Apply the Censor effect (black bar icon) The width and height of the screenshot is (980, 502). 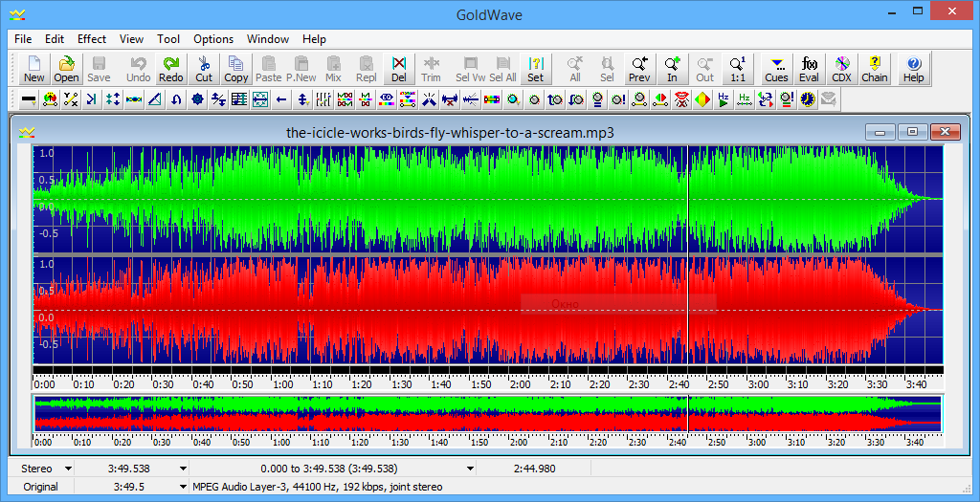29,99
